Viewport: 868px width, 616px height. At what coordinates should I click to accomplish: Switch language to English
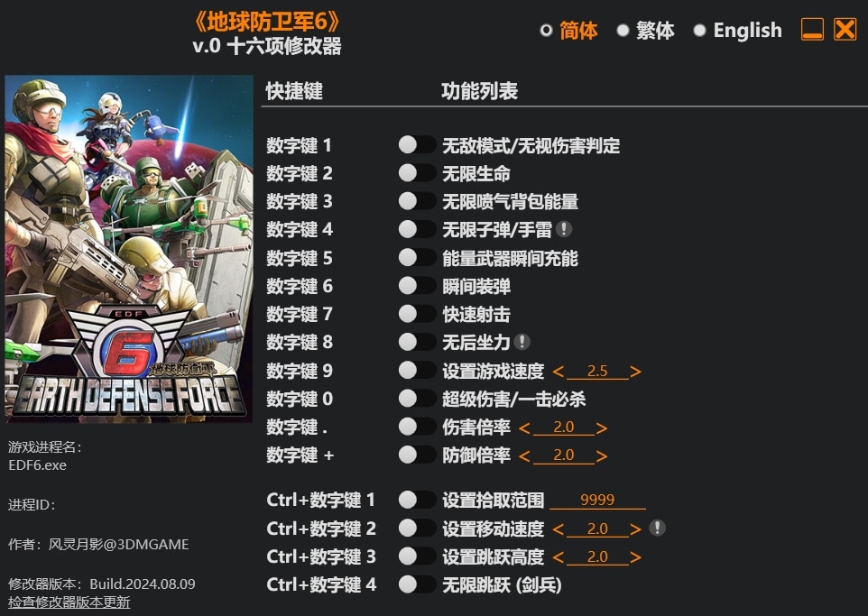[738, 30]
